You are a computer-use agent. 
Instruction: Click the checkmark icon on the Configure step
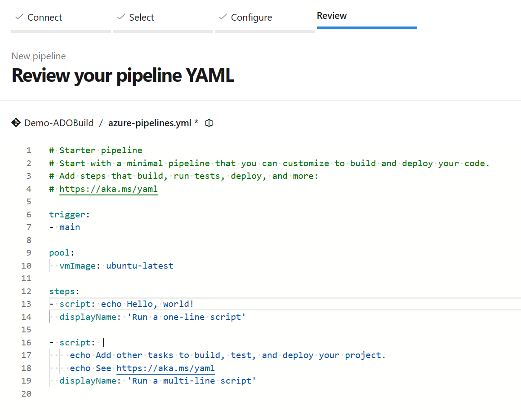pos(222,16)
